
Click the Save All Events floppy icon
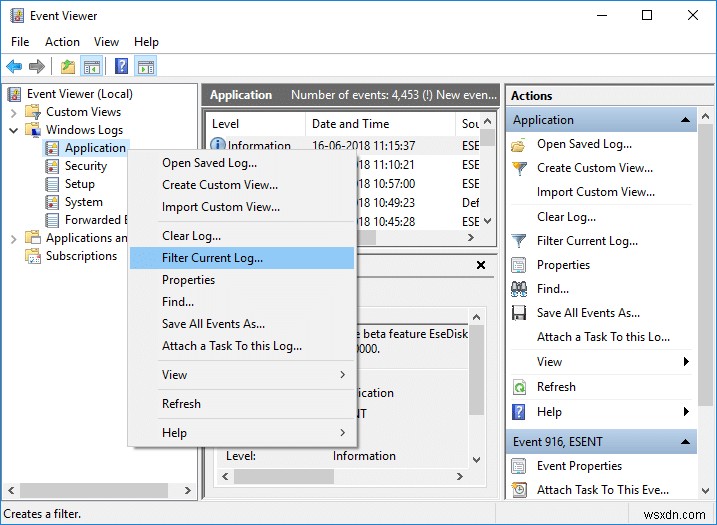click(x=519, y=313)
